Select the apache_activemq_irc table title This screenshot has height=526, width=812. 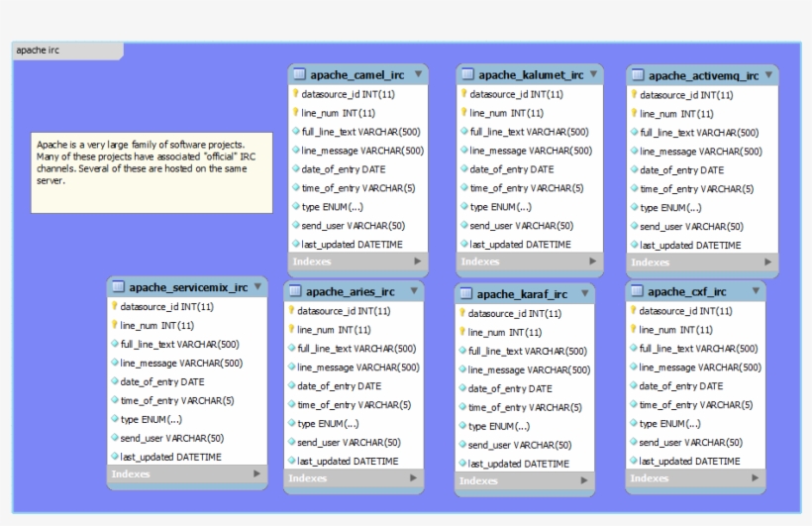(703, 76)
